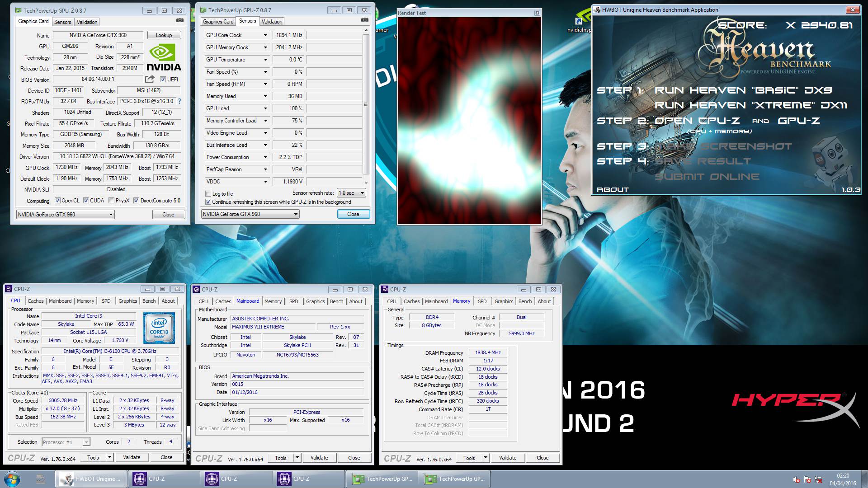Click the first TechPowerUp GPU-Z taskbar item
The image size is (868, 488).
(382, 479)
